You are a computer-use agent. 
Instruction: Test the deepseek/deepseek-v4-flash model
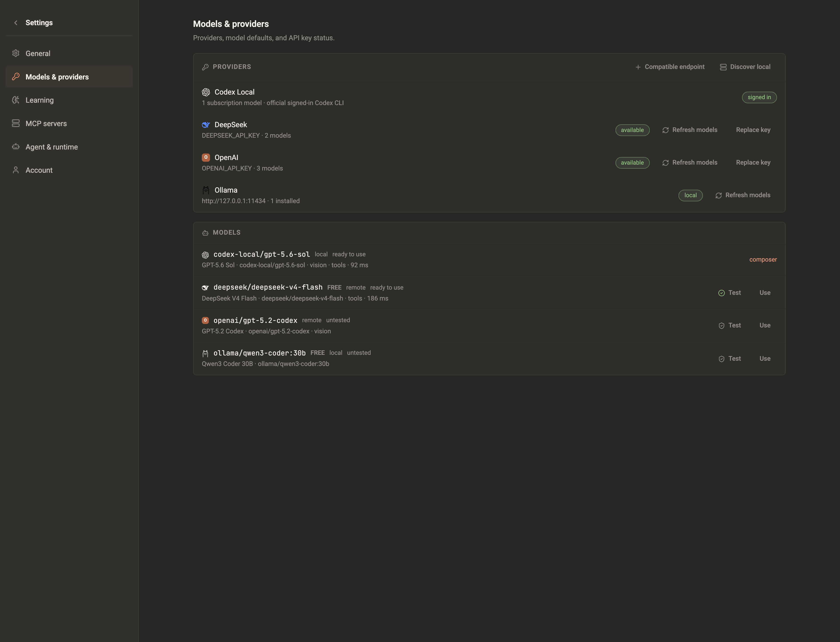[730, 293]
